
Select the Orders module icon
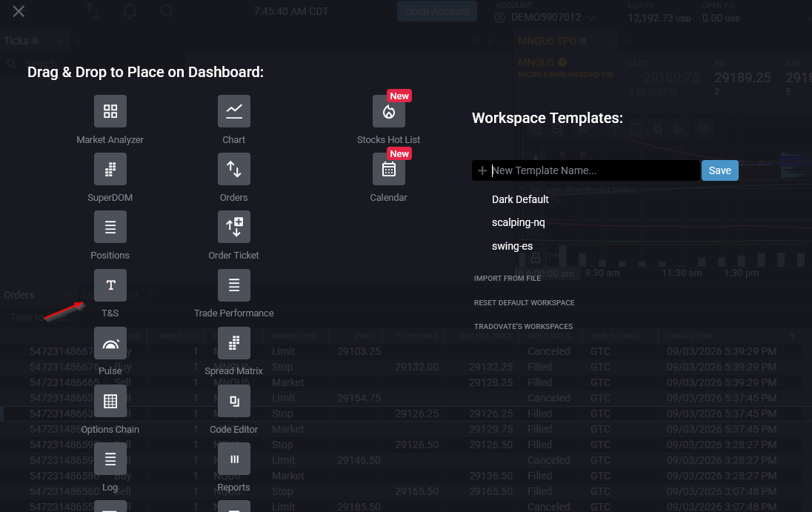(x=234, y=169)
